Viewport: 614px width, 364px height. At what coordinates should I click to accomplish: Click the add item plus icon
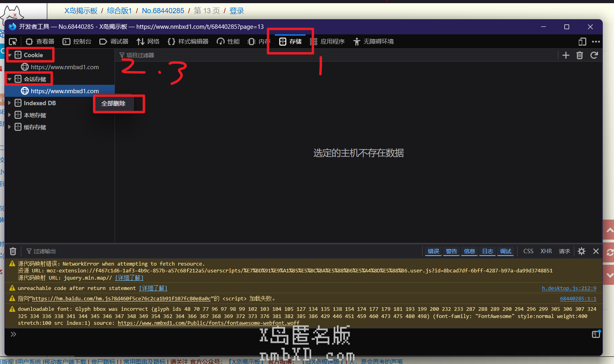(566, 55)
